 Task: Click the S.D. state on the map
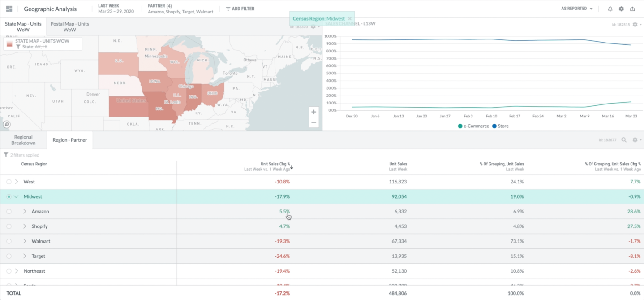tap(119, 63)
